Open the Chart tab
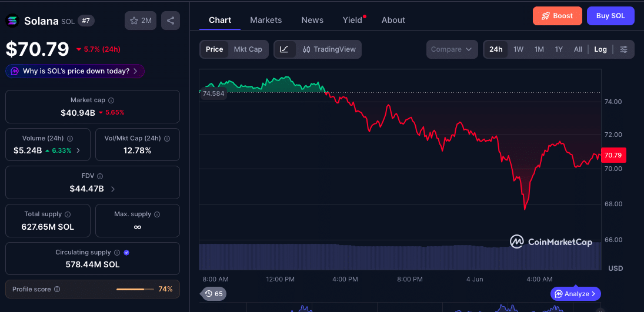644x312 pixels. pyautogui.click(x=220, y=20)
